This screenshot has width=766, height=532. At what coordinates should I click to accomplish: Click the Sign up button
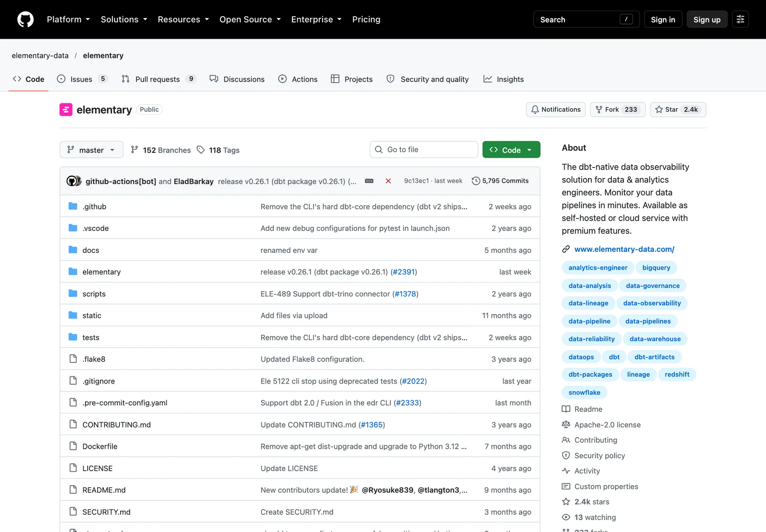[x=707, y=20]
